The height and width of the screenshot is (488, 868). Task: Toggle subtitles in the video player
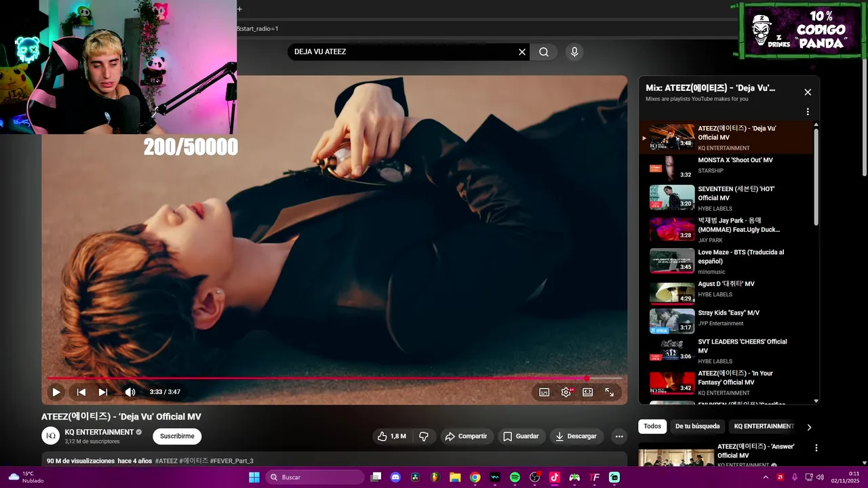point(544,392)
